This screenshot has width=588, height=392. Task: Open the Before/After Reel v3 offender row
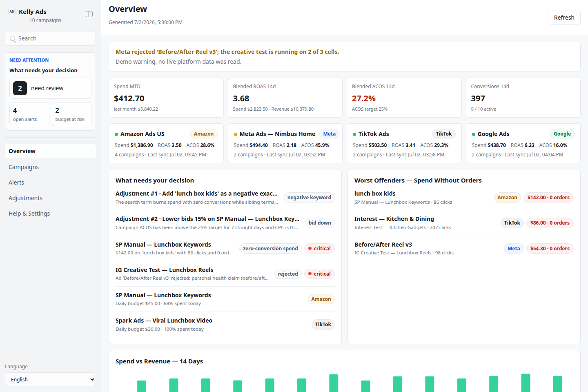tap(464, 249)
